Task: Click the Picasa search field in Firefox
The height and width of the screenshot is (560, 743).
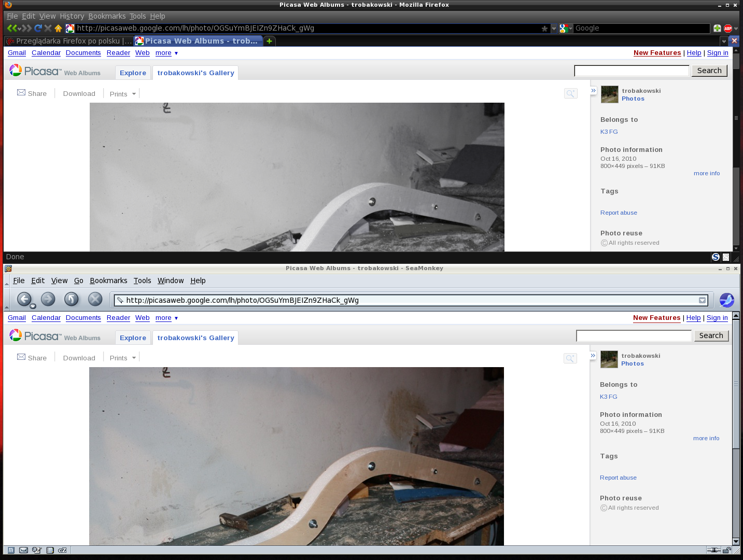Action: pyautogui.click(x=631, y=71)
